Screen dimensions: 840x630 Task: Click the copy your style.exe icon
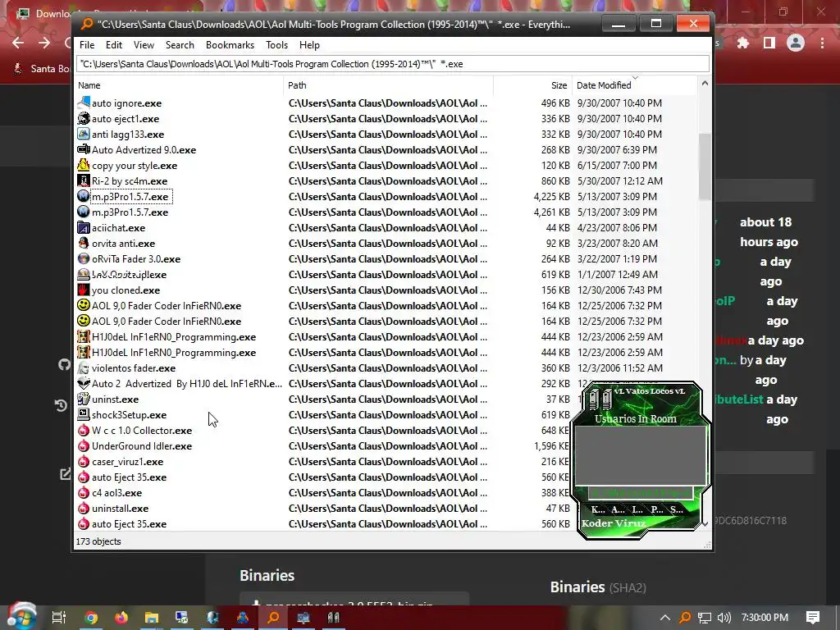[84, 165]
